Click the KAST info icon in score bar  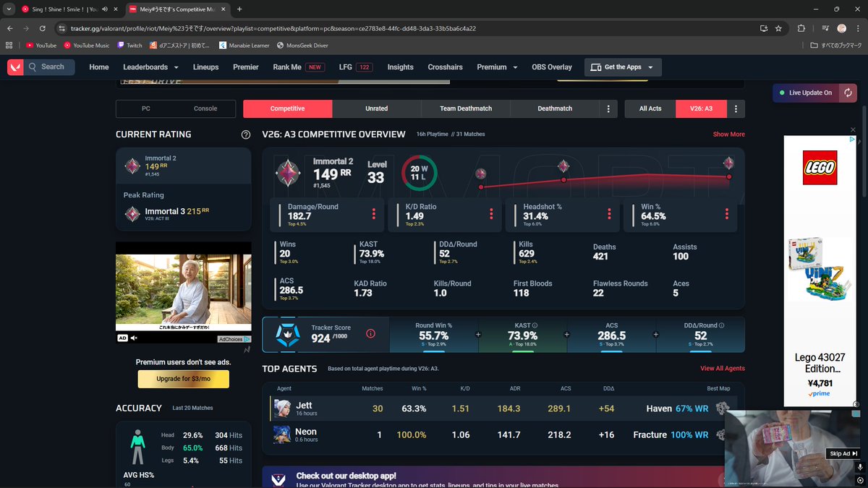[x=535, y=326]
